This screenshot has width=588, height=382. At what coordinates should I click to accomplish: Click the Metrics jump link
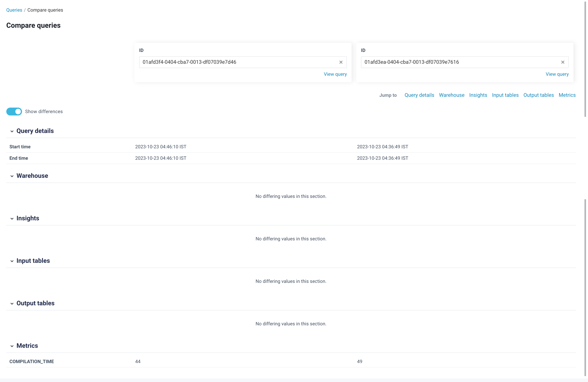[567, 95]
